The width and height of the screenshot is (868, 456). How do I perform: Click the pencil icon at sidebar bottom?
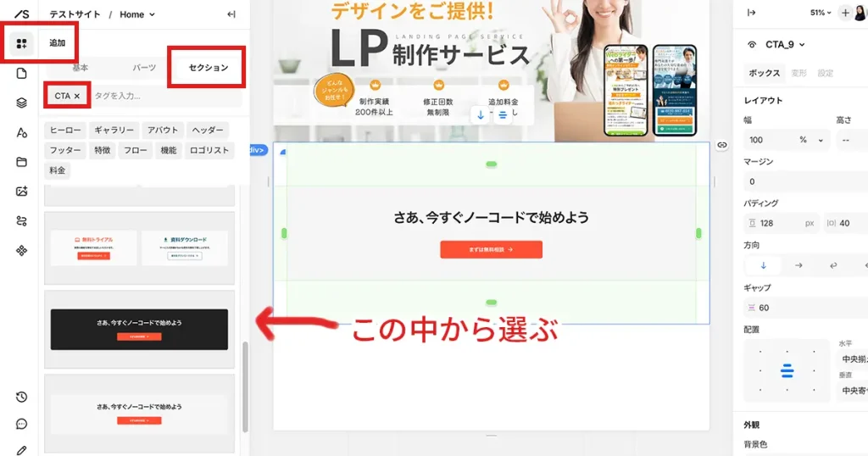[x=21, y=450]
